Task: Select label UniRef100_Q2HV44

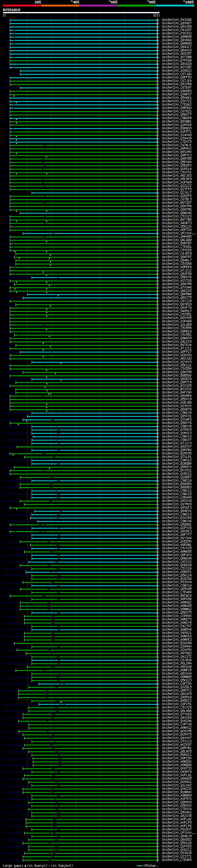Action: point(177,125)
